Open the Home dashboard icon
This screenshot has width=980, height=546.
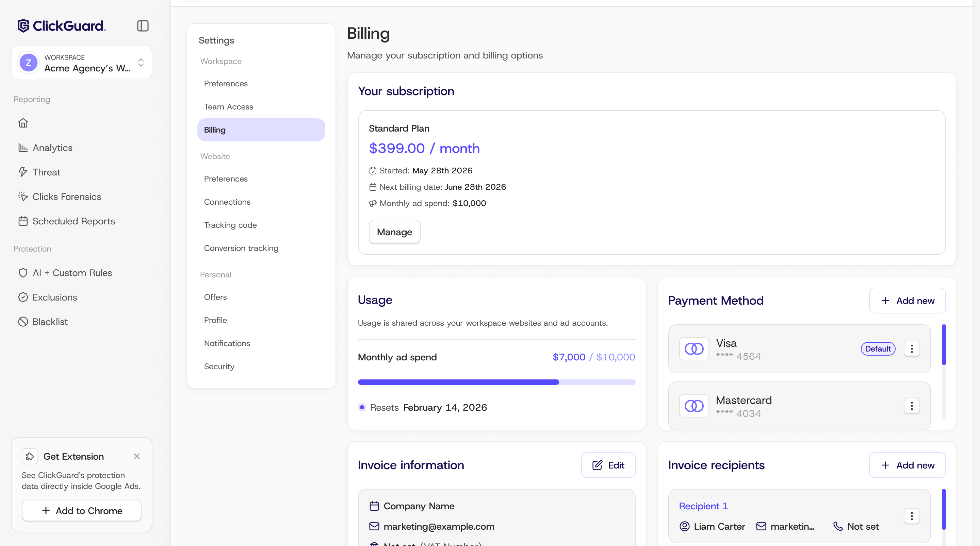(x=23, y=123)
